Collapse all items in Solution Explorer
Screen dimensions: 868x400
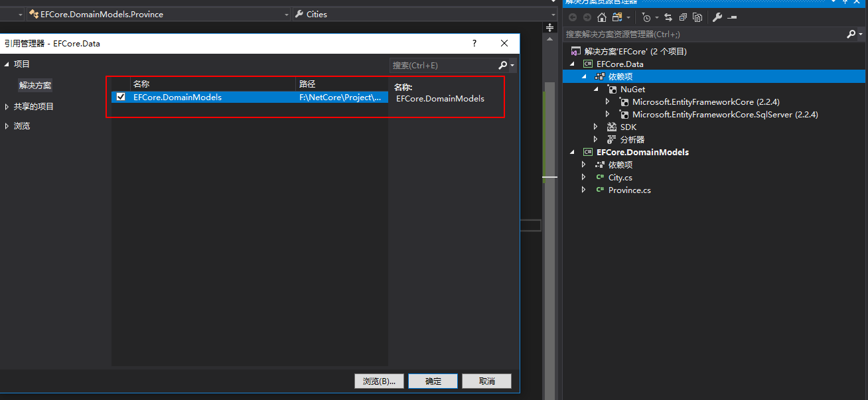pos(683,17)
